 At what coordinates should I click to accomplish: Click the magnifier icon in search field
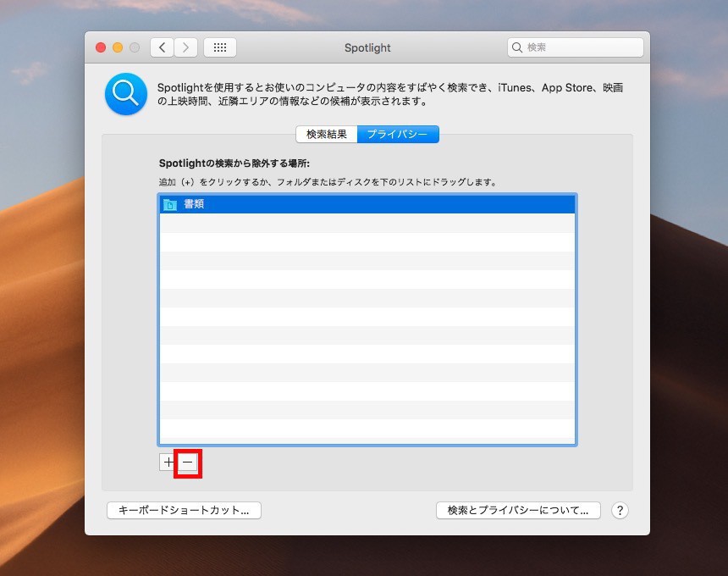[x=516, y=47]
